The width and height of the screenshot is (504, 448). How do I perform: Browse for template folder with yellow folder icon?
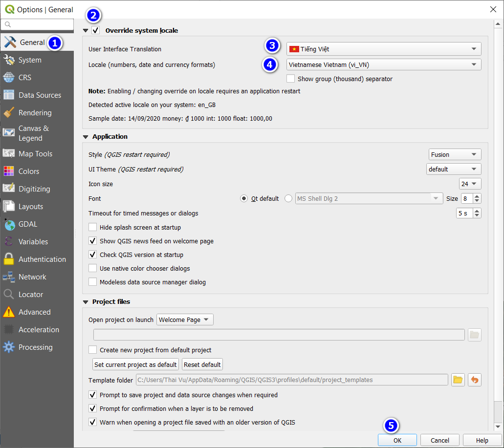tap(458, 380)
